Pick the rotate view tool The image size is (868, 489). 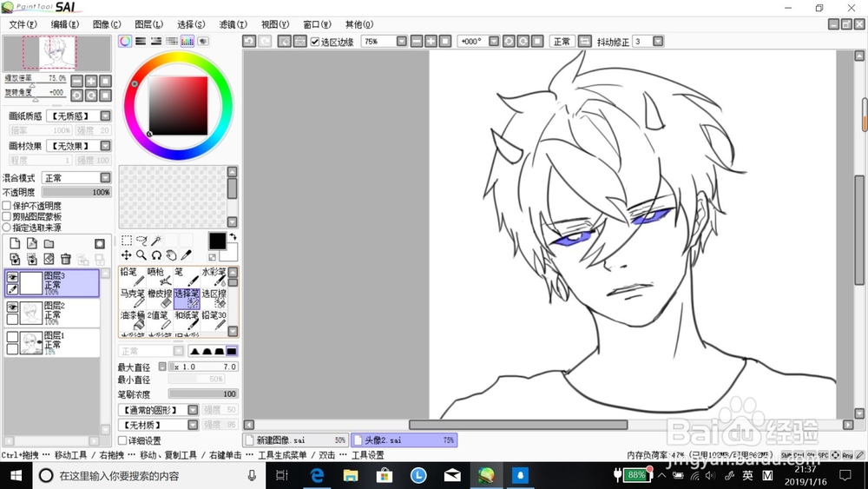156,254
